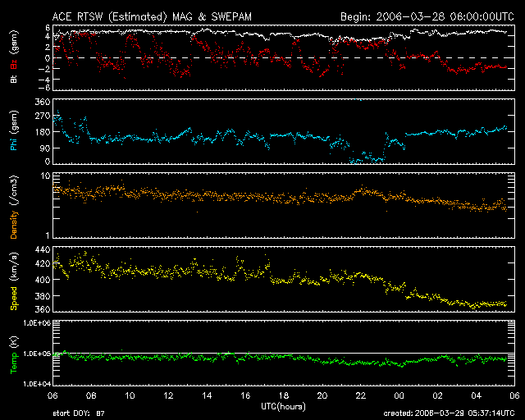
Task: Click the "440" tick label on the Speed axis
Action: (x=43, y=249)
